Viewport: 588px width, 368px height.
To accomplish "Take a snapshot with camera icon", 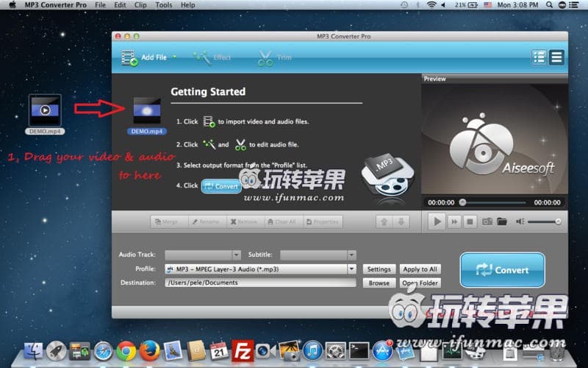I will point(487,222).
